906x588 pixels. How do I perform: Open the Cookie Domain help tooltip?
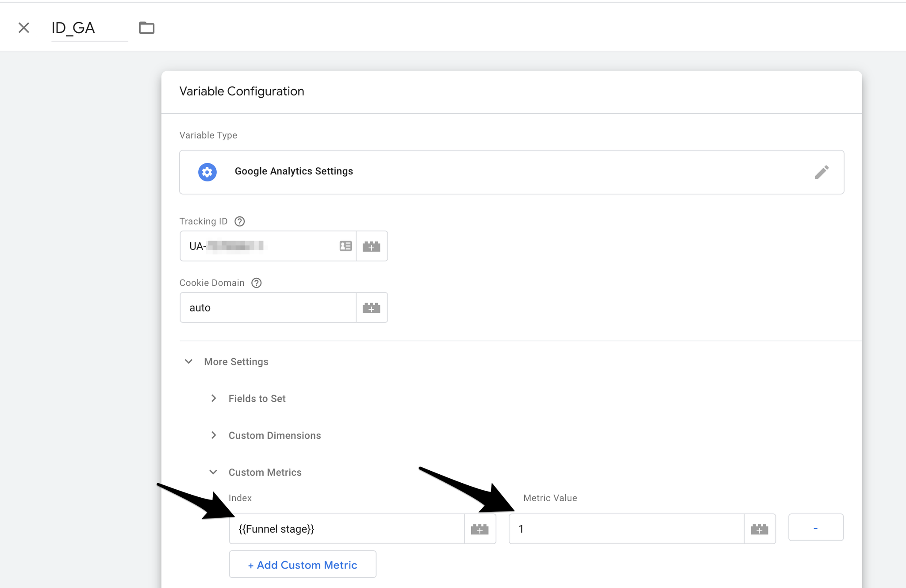tap(257, 283)
